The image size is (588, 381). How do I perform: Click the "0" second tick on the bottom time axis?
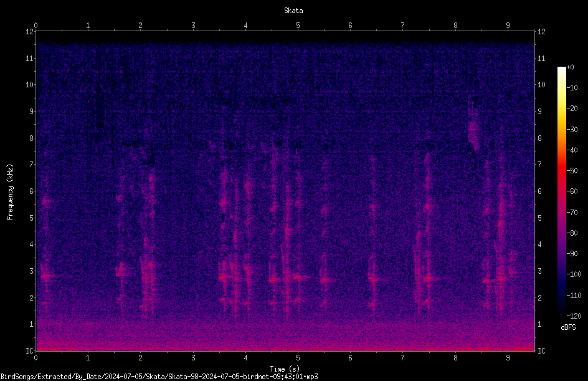[36, 358]
